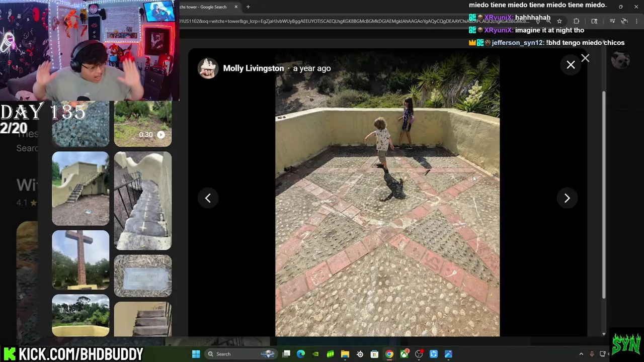Click the zoom magnifier icon in address bar
The height and width of the screenshot is (362, 644).
pyautogui.click(x=548, y=21)
